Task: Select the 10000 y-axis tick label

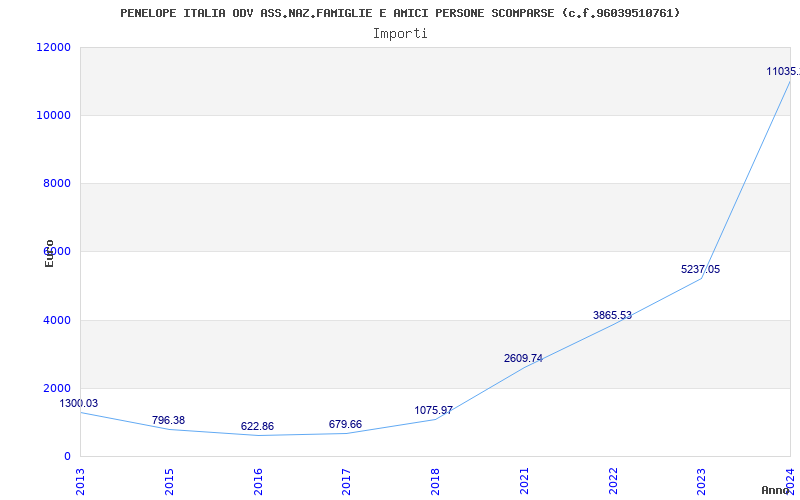Action: (x=51, y=116)
